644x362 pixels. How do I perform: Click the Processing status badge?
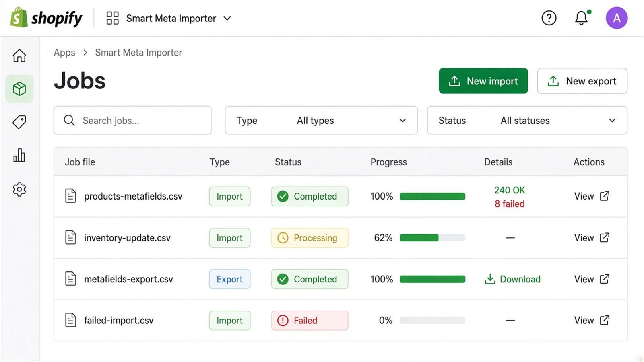(x=310, y=238)
